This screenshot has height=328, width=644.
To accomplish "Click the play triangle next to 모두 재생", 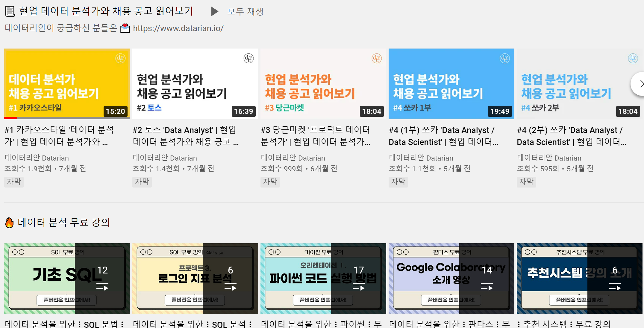I will click(214, 11).
